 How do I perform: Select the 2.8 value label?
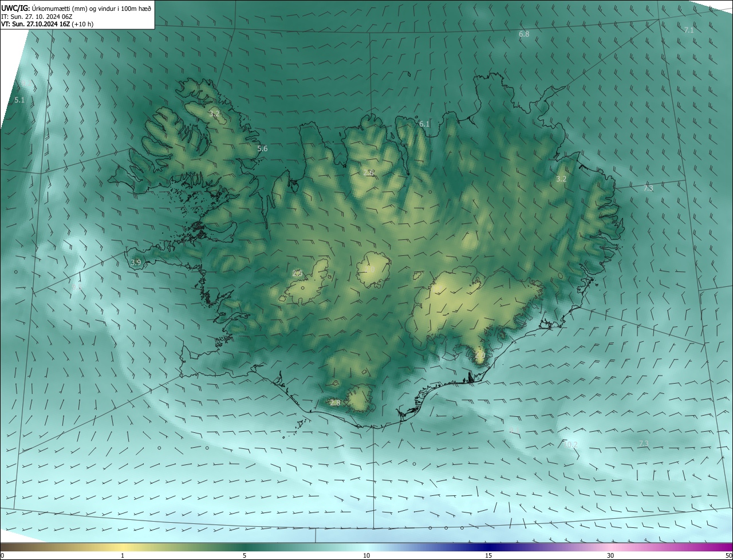(x=335, y=403)
